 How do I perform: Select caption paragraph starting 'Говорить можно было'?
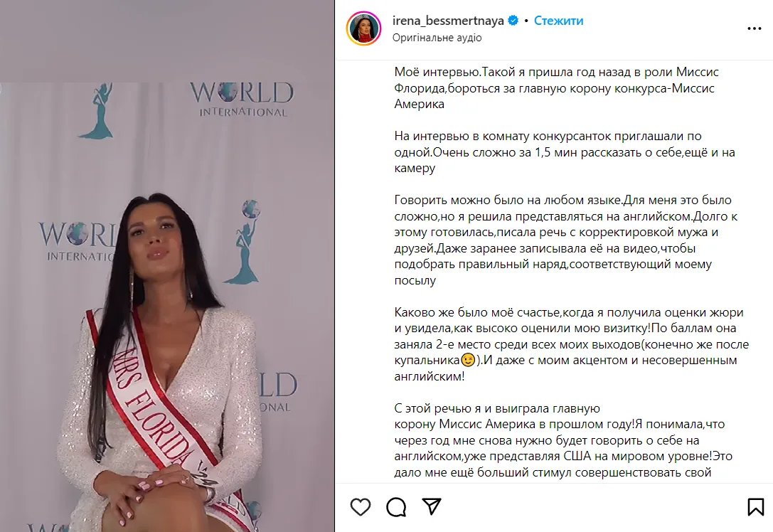[566, 240]
